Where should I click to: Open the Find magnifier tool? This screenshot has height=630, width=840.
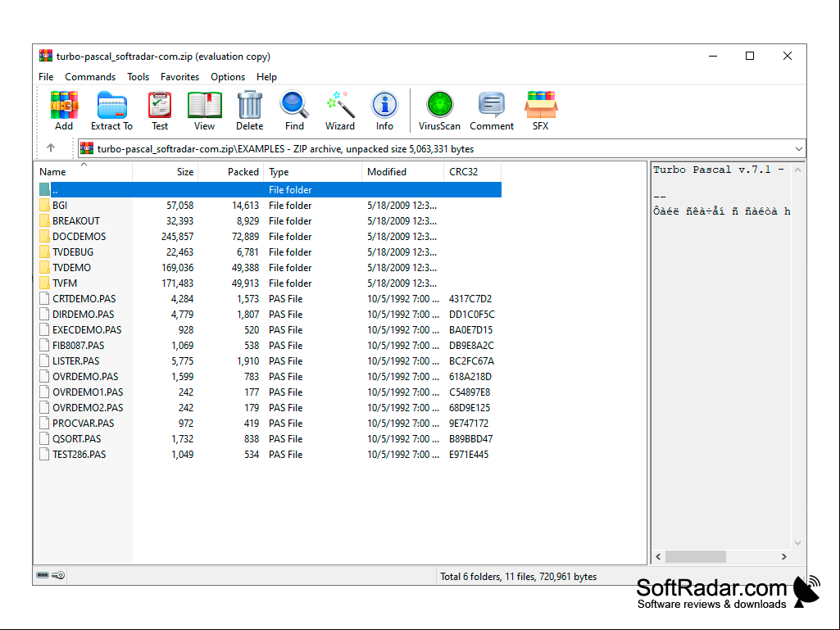pyautogui.click(x=294, y=105)
